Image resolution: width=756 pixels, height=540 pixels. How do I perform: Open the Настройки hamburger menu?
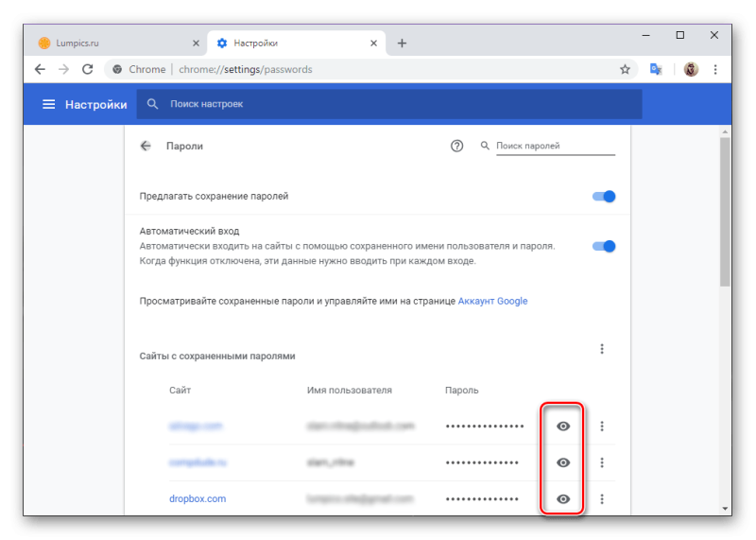[49, 104]
